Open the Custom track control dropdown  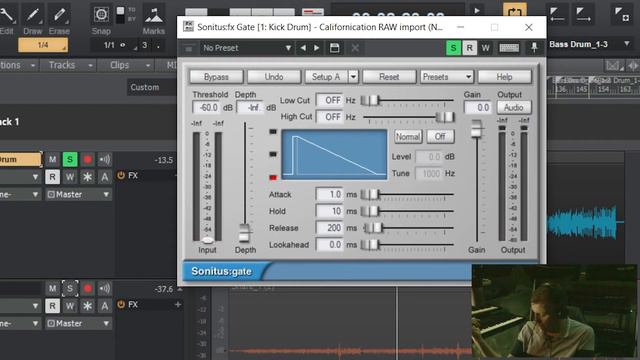pos(152,87)
